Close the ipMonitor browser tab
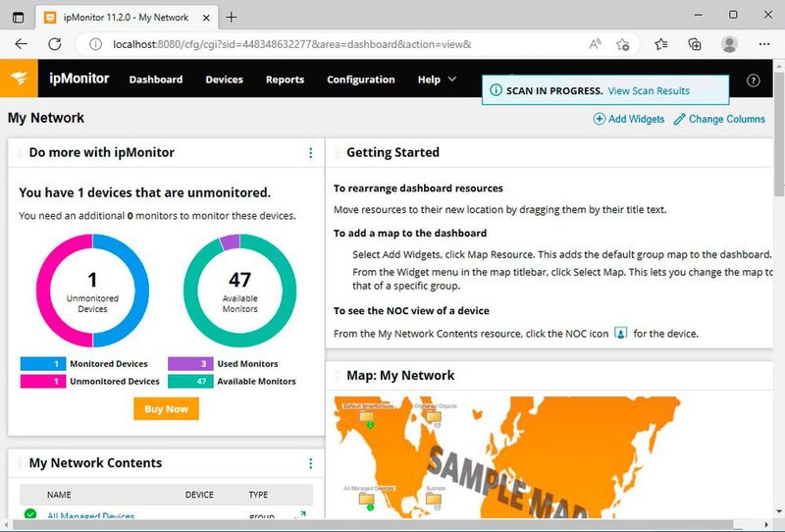 [x=206, y=18]
